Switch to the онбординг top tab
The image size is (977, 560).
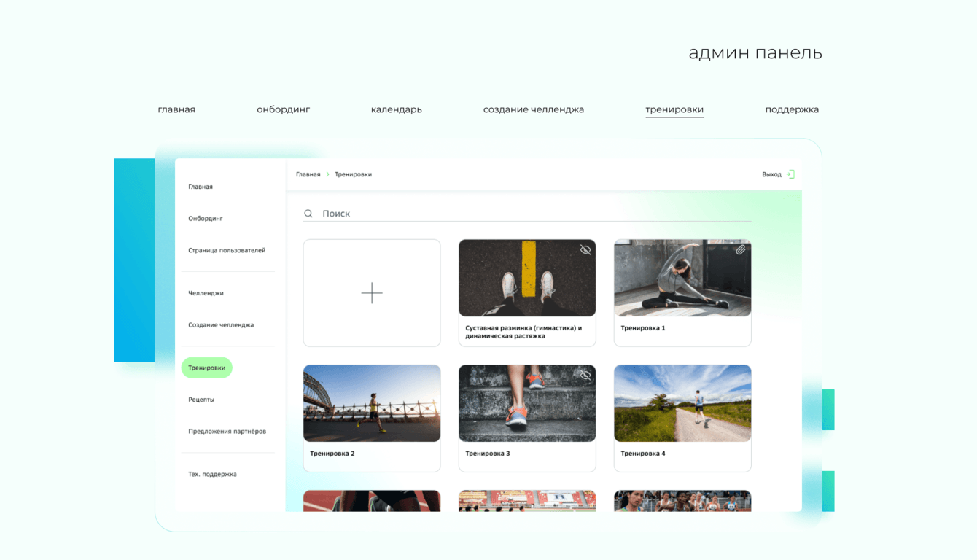click(x=284, y=109)
